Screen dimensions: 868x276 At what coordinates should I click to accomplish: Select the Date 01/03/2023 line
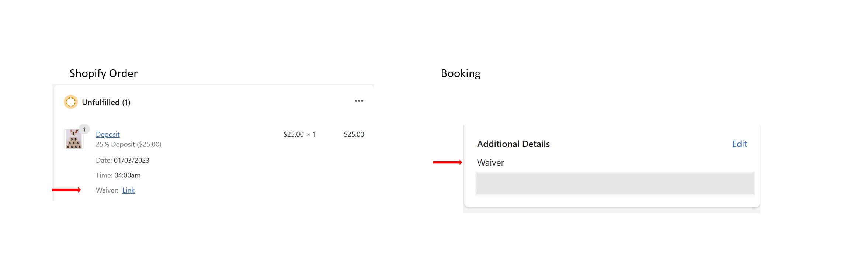pos(122,160)
